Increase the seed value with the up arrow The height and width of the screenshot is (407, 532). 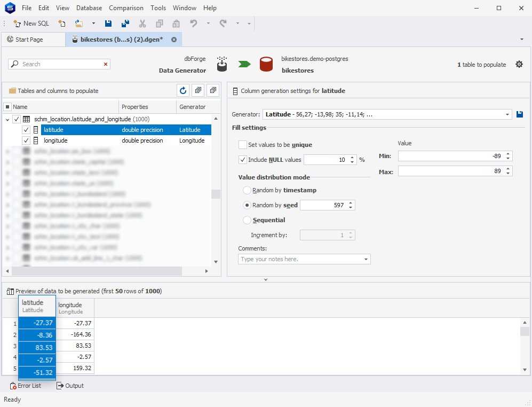[x=351, y=203]
